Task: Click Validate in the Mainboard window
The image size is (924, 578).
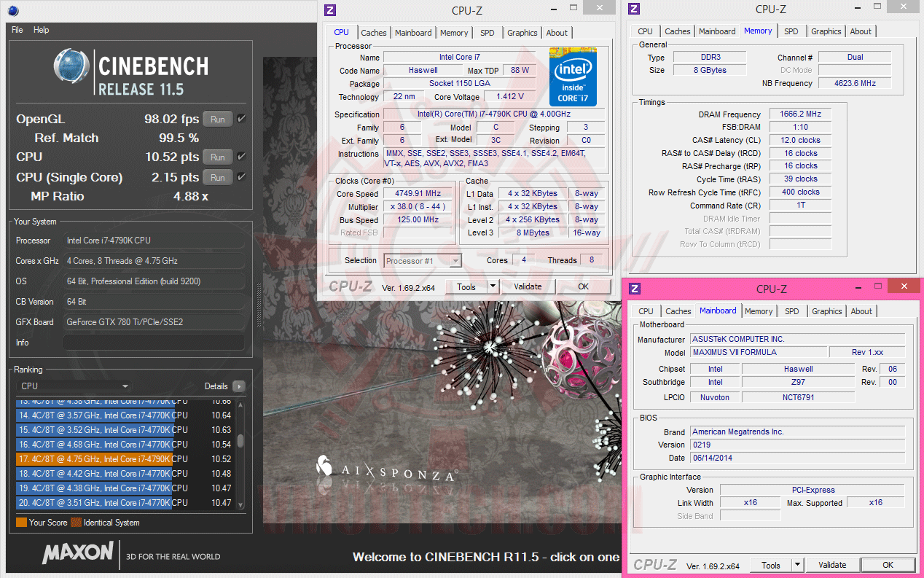Action: 832,565
